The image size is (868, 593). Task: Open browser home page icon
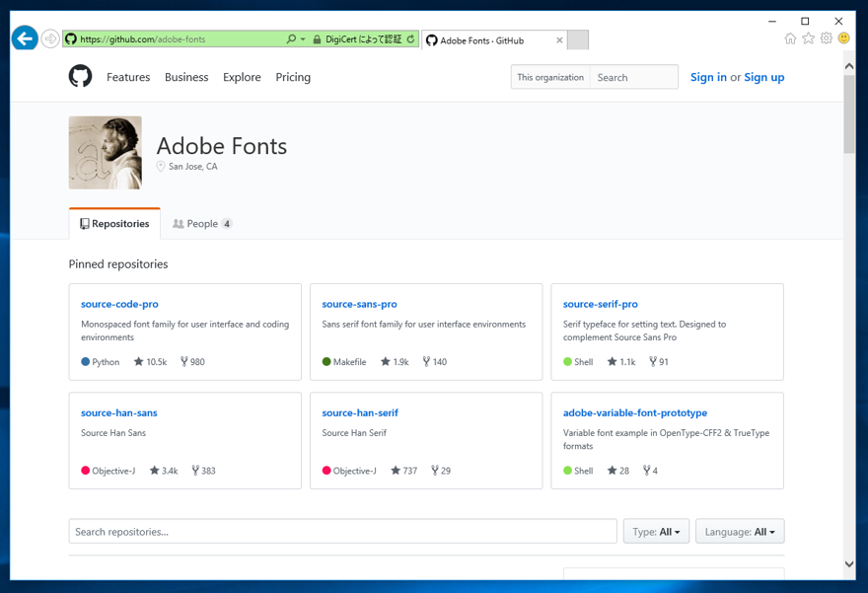point(790,38)
